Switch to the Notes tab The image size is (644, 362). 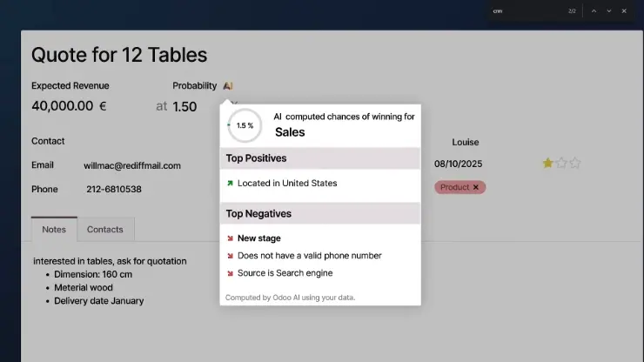point(54,230)
